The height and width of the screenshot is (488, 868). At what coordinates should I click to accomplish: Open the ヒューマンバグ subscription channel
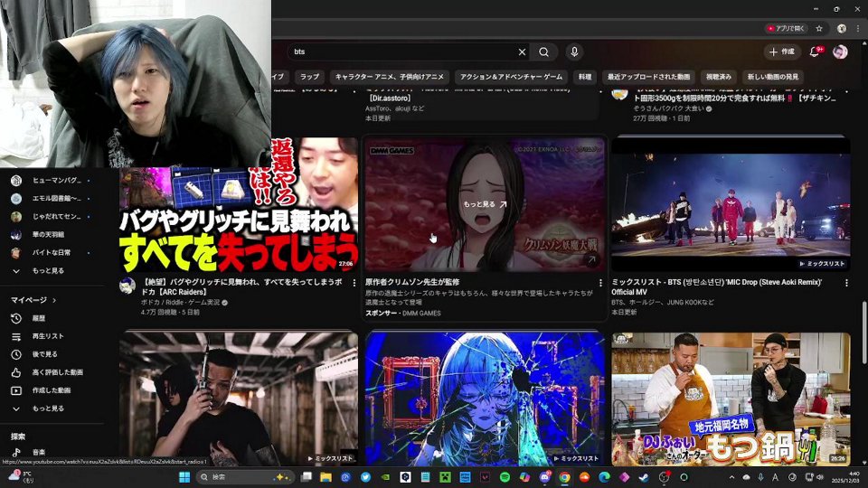pyautogui.click(x=51, y=181)
